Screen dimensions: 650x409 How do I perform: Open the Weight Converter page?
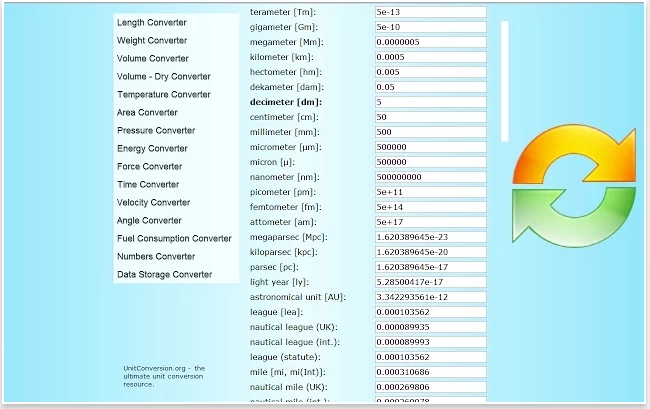[151, 41]
